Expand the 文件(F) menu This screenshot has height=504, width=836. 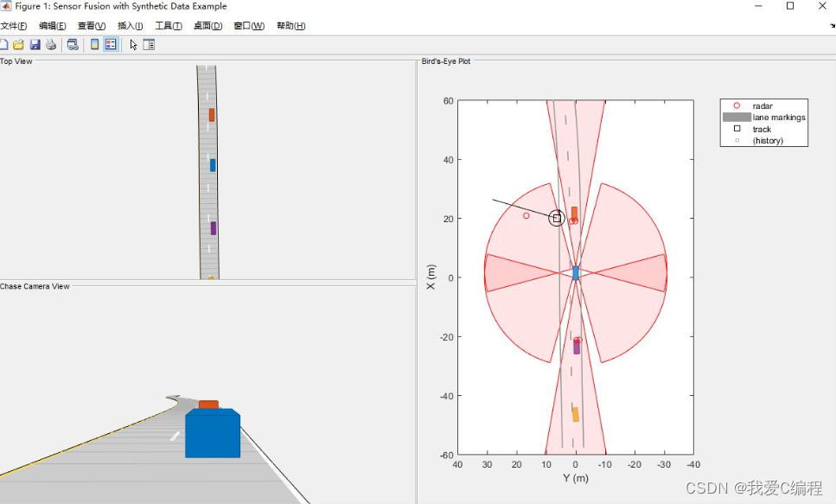(14, 26)
